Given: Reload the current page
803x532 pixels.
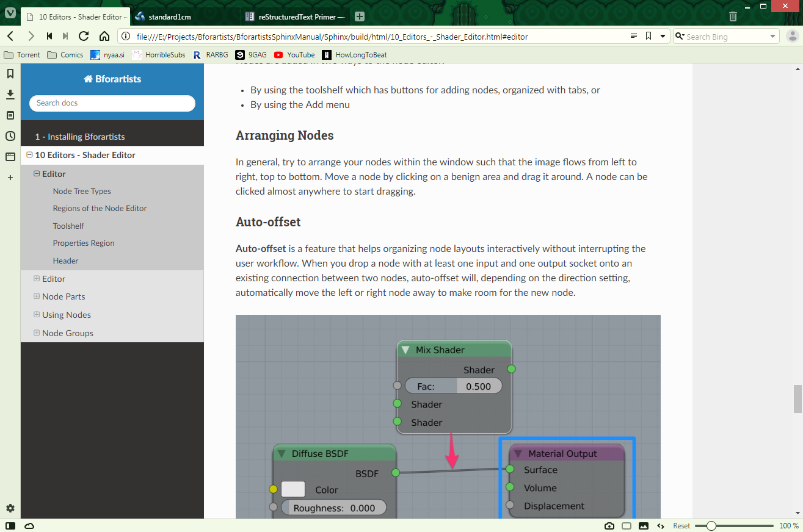Looking at the screenshot, I should [84, 36].
